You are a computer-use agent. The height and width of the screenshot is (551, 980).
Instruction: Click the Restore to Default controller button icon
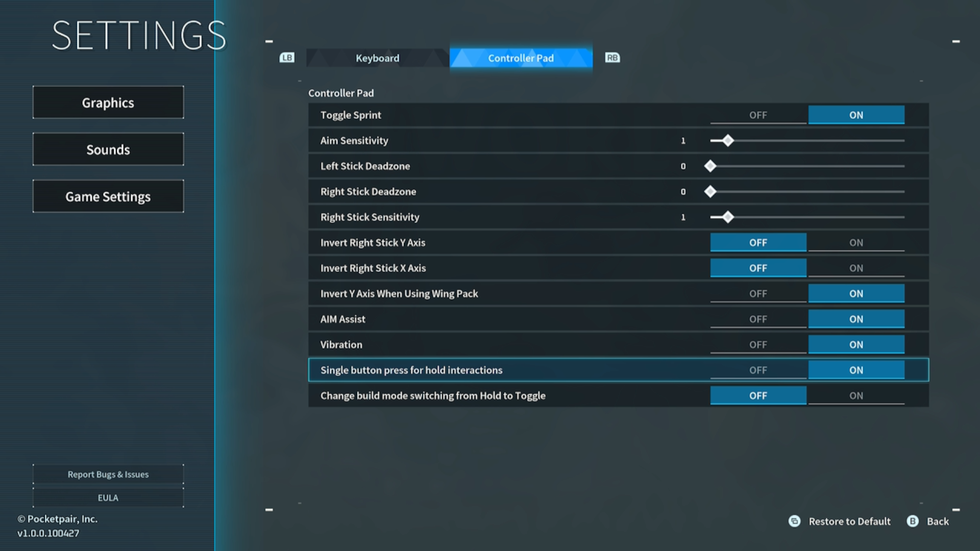(x=794, y=521)
